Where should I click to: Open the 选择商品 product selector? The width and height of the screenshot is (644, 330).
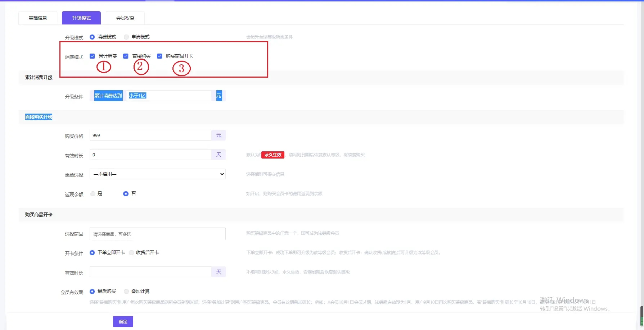(x=157, y=234)
